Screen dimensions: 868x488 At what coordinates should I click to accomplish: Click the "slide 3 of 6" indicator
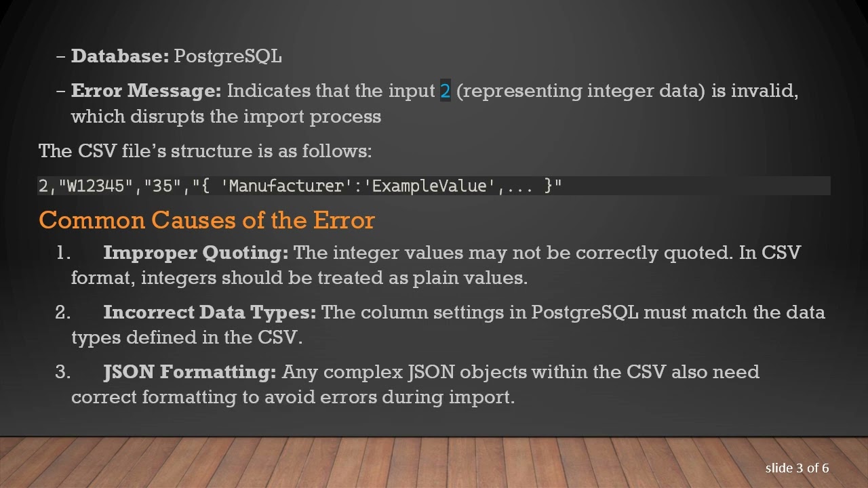pos(797,468)
